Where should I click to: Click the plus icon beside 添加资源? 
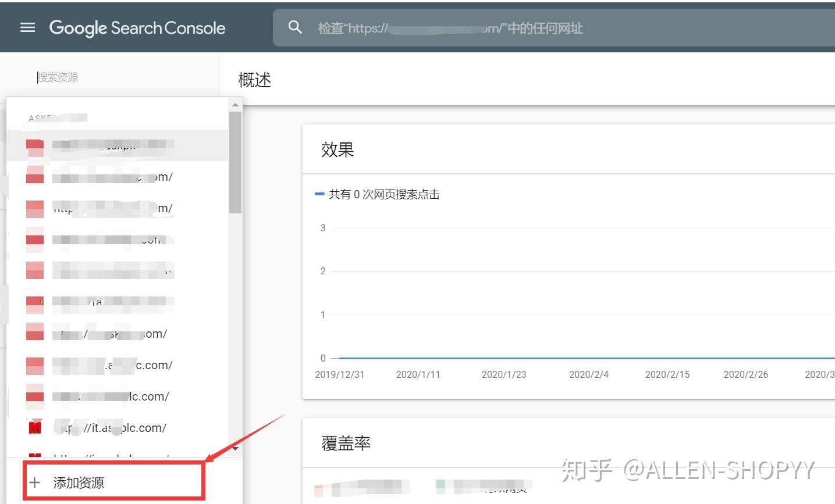(35, 482)
